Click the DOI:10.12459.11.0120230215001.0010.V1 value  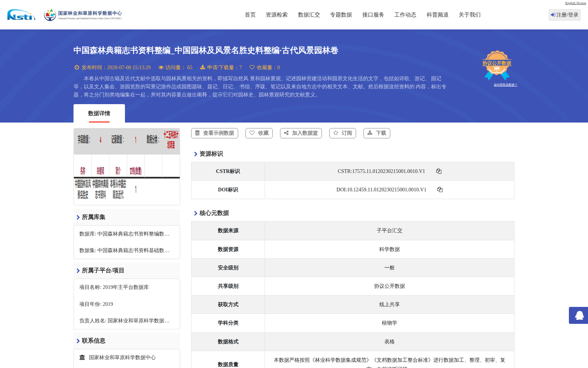point(381,190)
